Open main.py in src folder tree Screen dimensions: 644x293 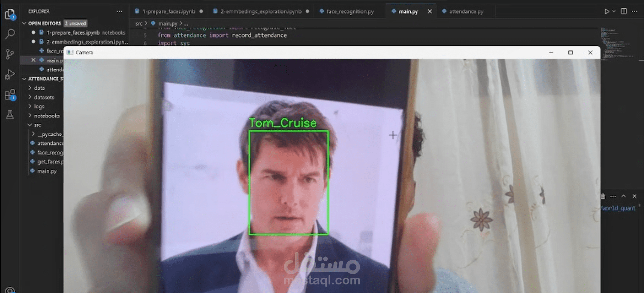(x=47, y=171)
